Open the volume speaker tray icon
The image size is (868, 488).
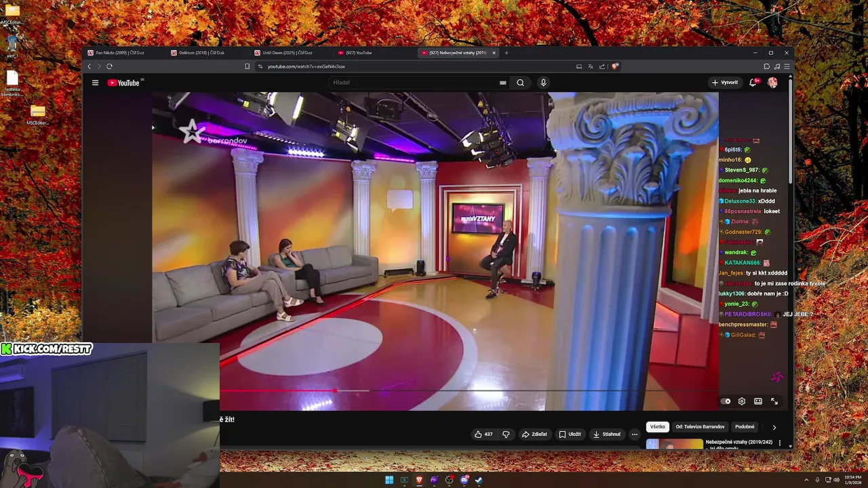point(836,480)
